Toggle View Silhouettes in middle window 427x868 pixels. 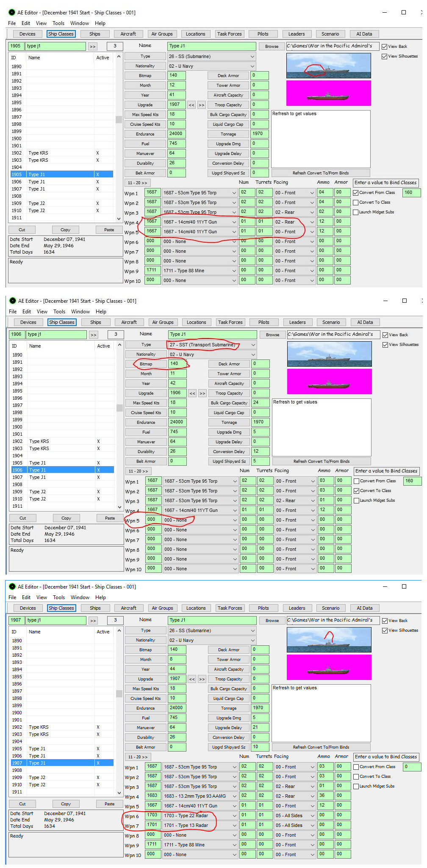tap(385, 345)
